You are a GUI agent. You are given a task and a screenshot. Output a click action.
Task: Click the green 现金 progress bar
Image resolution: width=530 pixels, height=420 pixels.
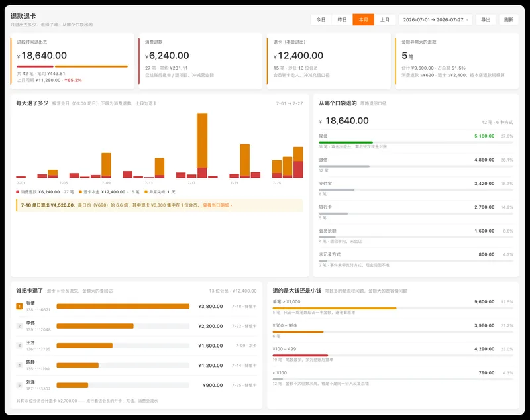click(x=346, y=142)
